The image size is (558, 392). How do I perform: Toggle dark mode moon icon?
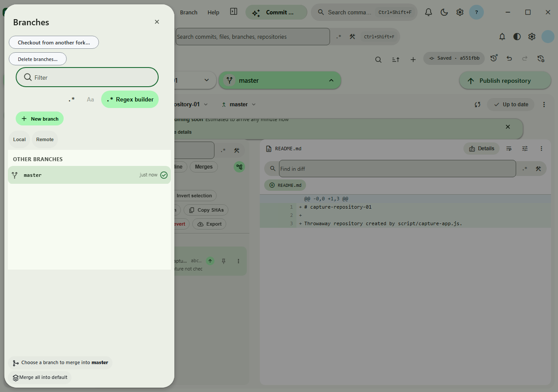pos(444,12)
